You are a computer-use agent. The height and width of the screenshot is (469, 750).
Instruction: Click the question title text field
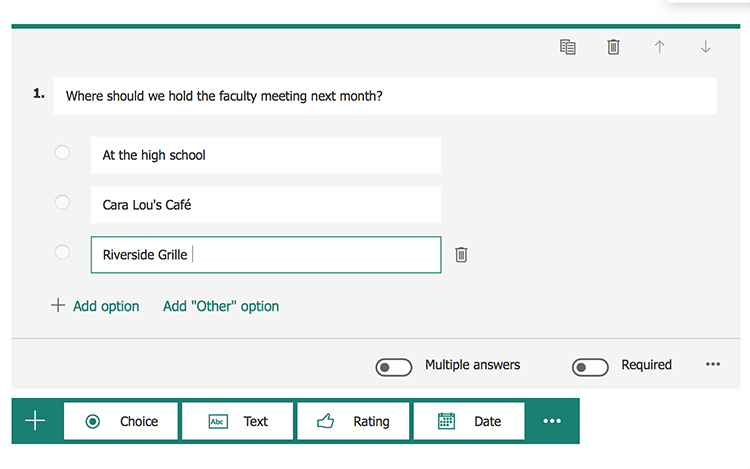(385, 96)
